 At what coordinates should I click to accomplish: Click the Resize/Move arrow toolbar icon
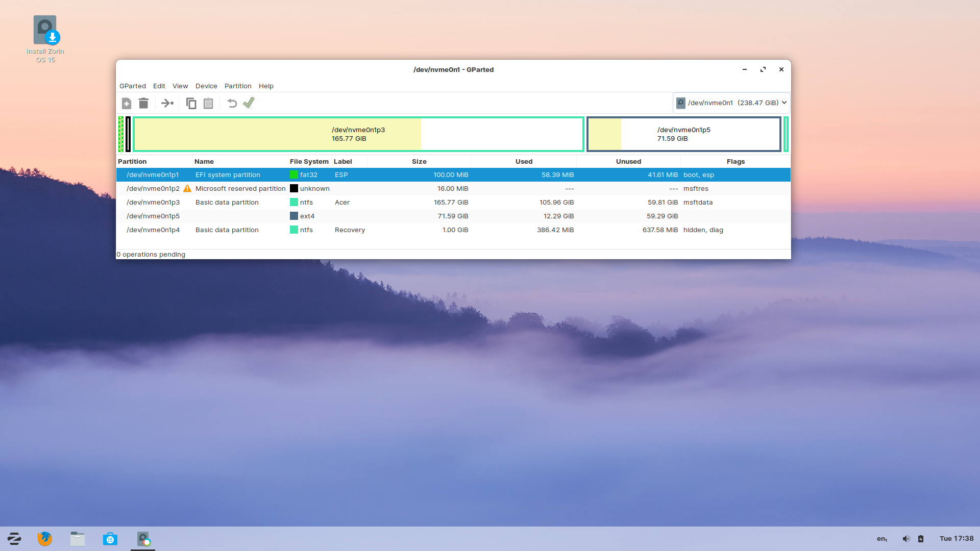[167, 104]
